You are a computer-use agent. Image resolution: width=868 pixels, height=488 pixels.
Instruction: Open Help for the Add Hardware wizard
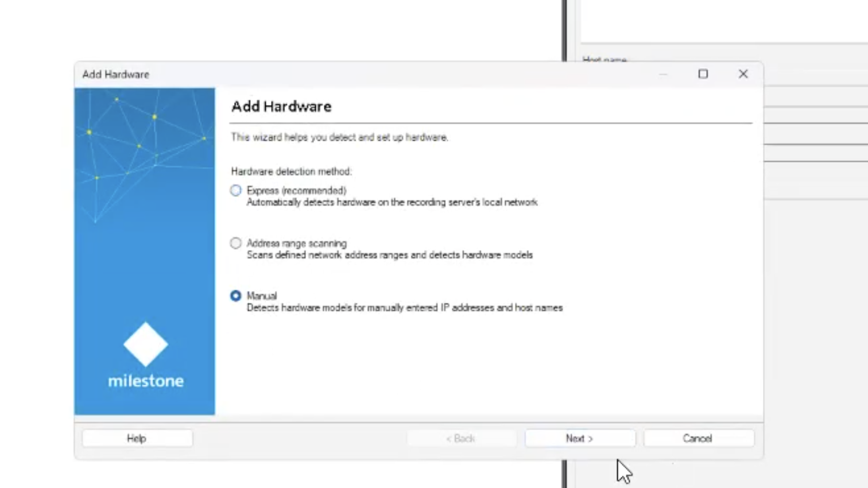[x=137, y=439]
